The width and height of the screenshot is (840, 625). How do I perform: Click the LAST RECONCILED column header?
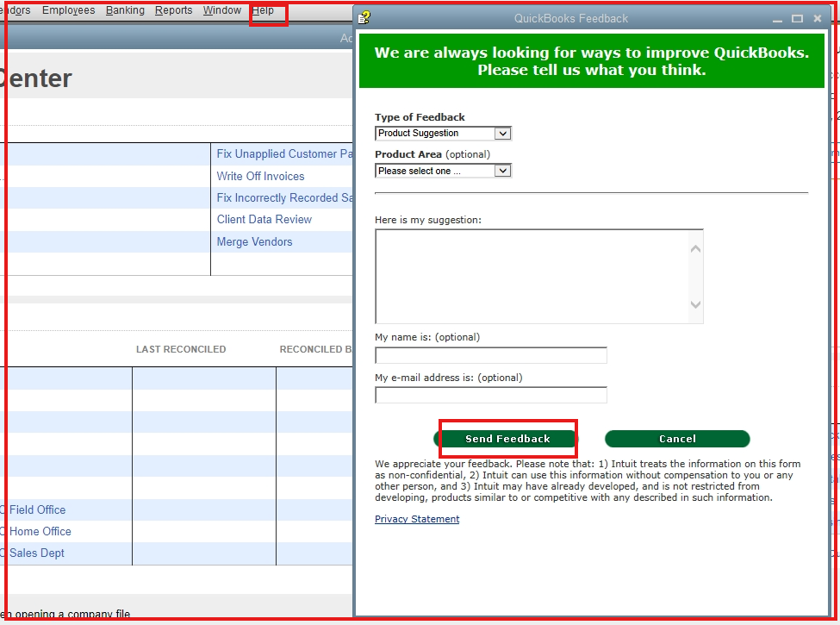181,349
